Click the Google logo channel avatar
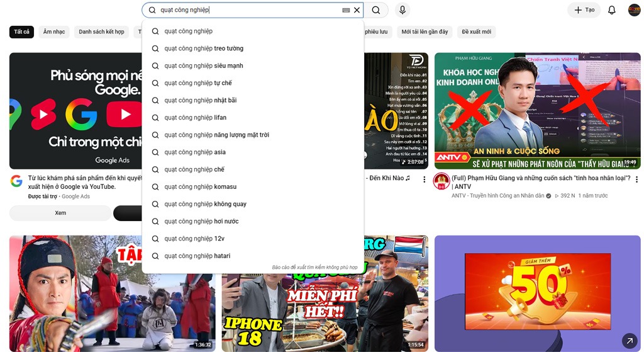The width and height of the screenshot is (644, 352). [x=16, y=181]
